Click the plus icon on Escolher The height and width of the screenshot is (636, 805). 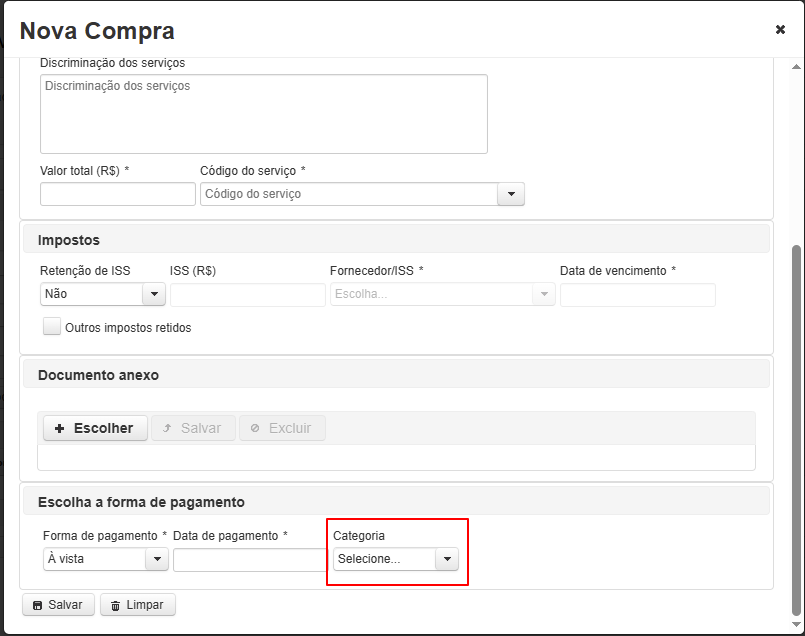60,428
